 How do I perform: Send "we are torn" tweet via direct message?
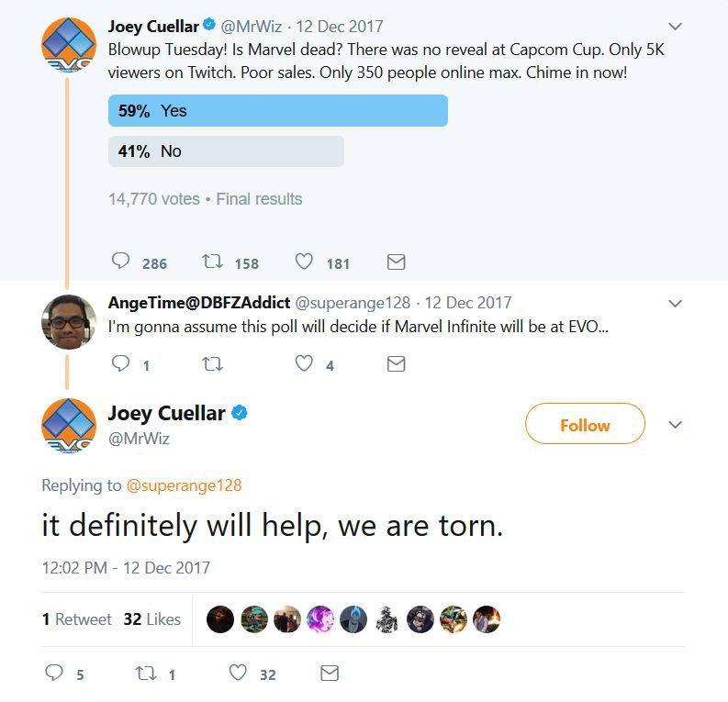click(329, 674)
